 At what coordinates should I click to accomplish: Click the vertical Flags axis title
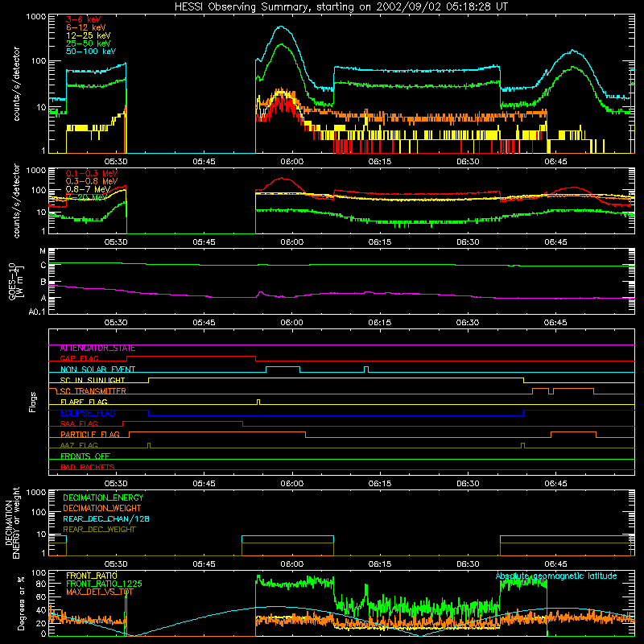(x=33, y=402)
